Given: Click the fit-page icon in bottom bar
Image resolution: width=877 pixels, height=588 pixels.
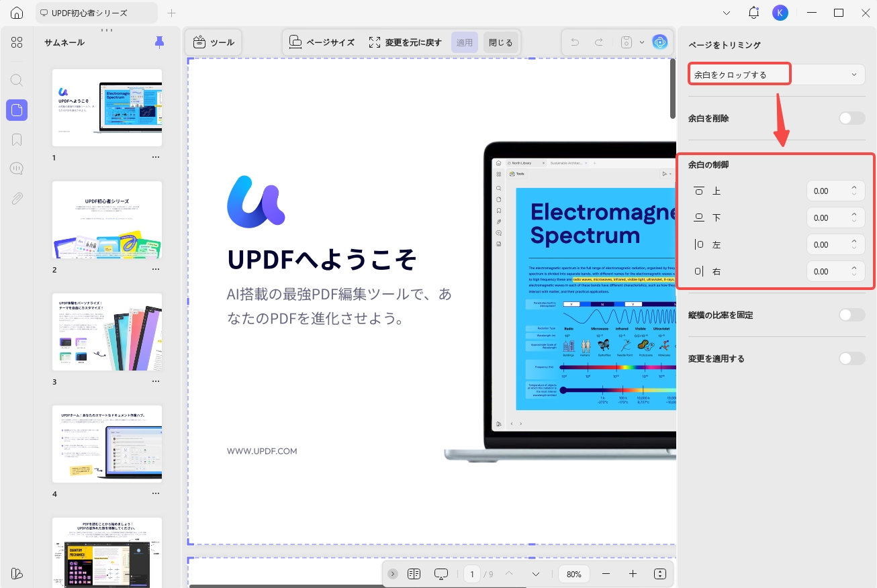Looking at the screenshot, I should pos(660,574).
